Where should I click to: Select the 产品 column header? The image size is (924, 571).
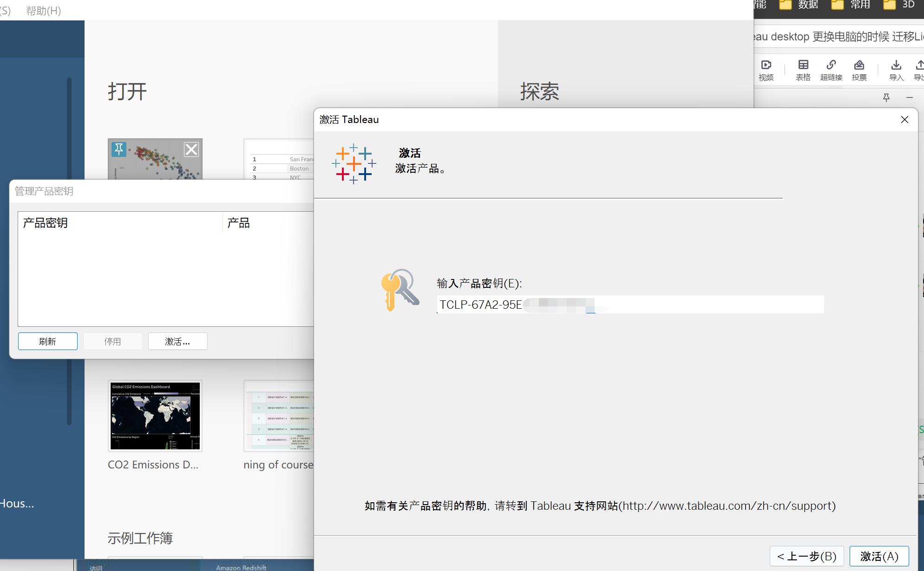pos(268,223)
